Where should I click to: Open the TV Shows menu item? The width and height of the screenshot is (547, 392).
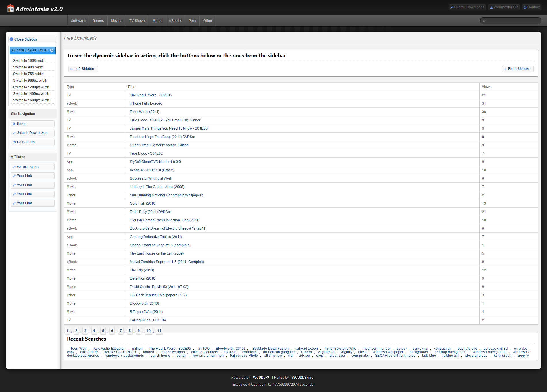[137, 21]
